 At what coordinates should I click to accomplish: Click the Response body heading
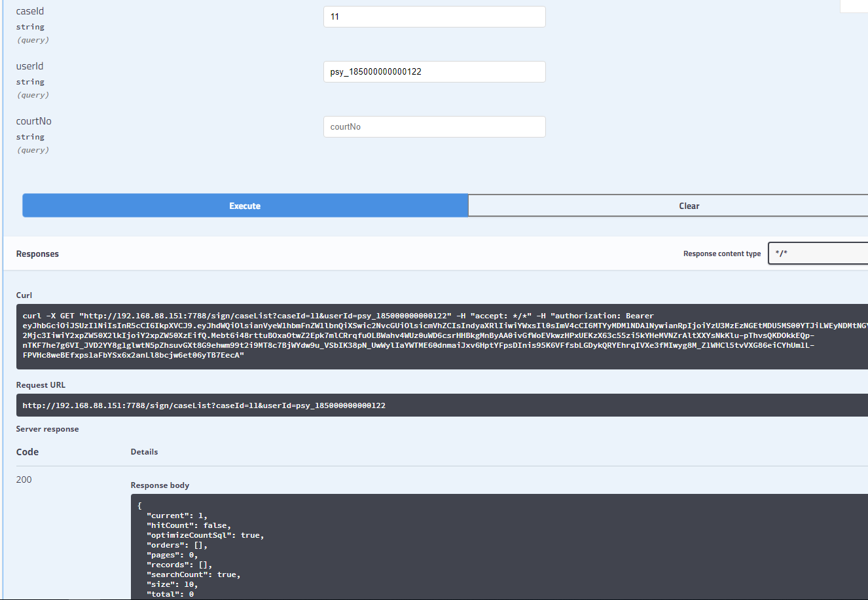point(160,485)
